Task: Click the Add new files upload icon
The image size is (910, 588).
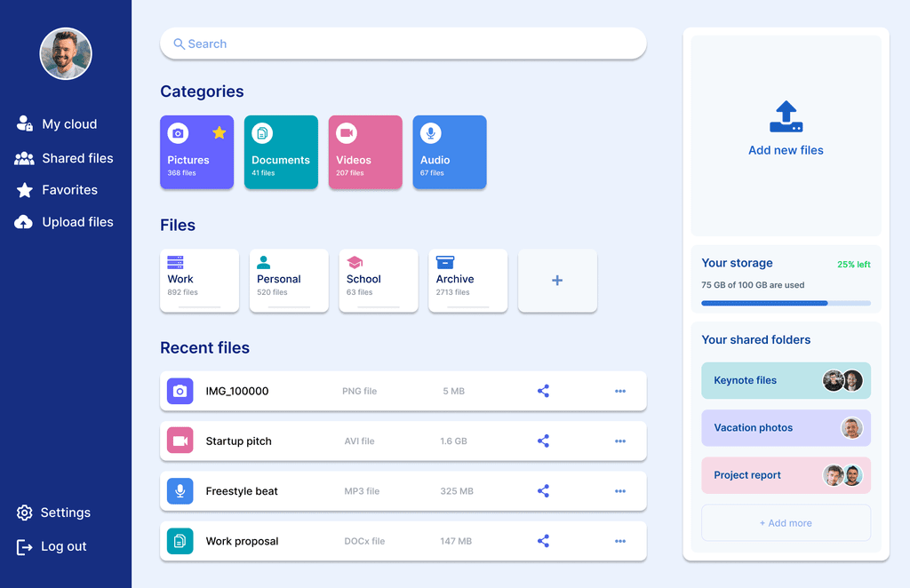Action: coord(786,116)
